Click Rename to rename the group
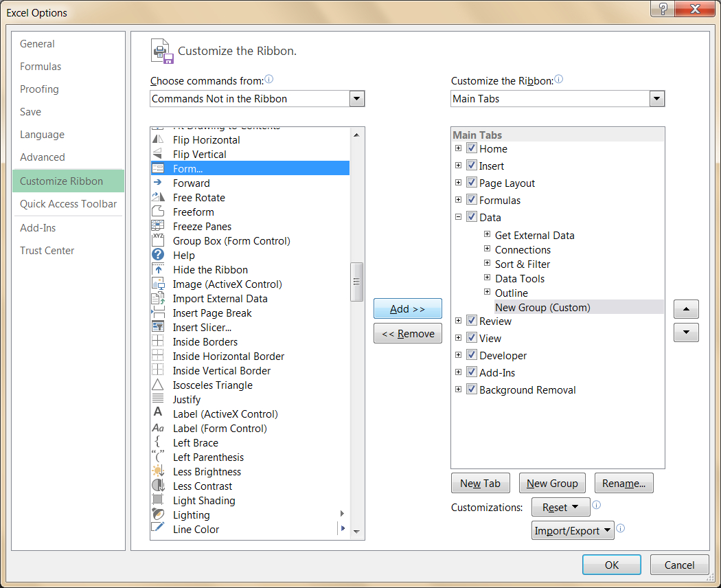Image resolution: width=721 pixels, height=588 pixels. 623,483
